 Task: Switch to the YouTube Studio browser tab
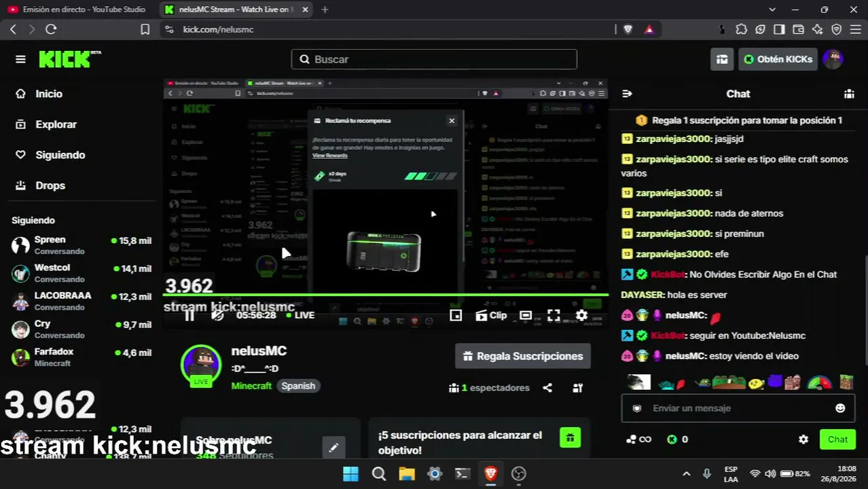point(79,10)
